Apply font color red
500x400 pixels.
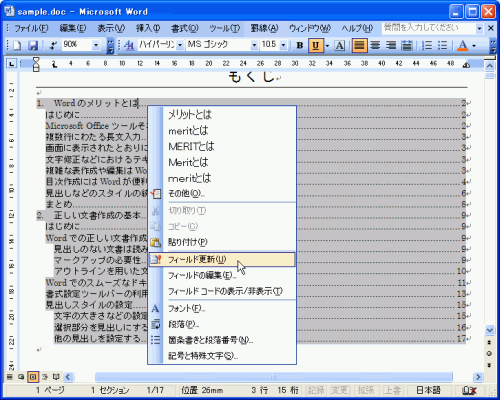tap(463, 45)
